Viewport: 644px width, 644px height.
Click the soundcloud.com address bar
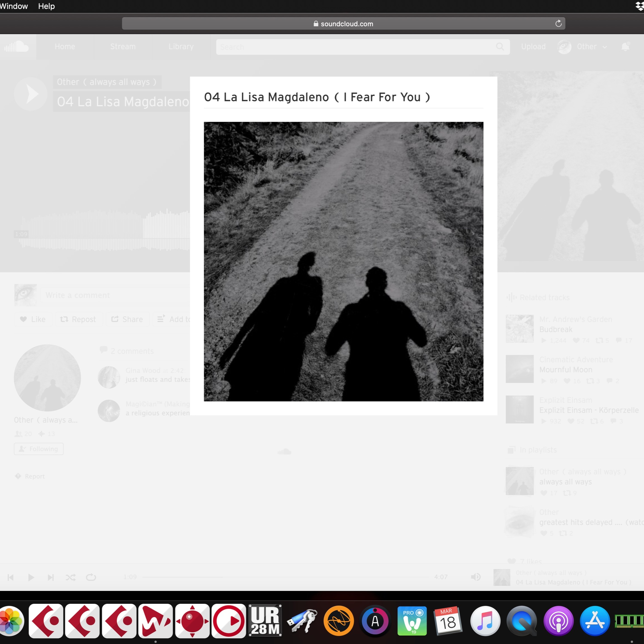click(343, 24)
